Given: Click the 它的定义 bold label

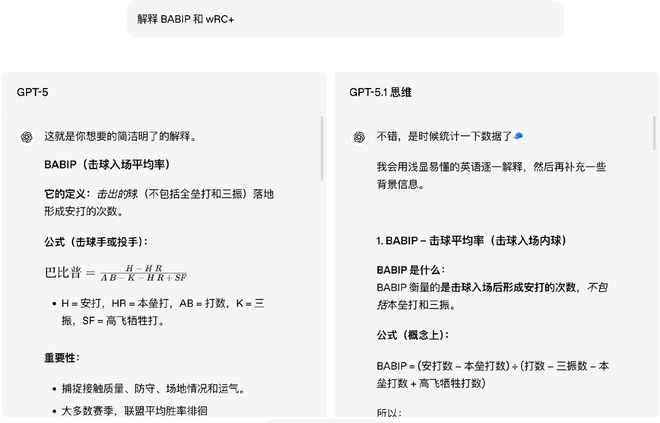Looking at the screenshot, I should (68, 193).
